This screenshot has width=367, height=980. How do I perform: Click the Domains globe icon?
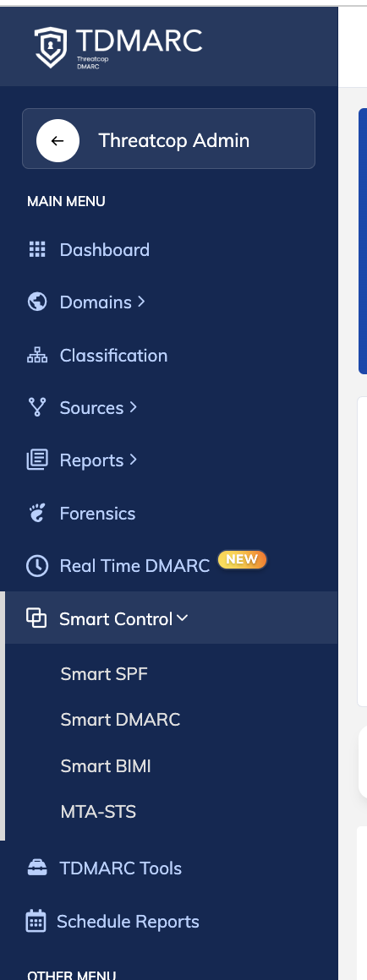[x=37, y=302]
